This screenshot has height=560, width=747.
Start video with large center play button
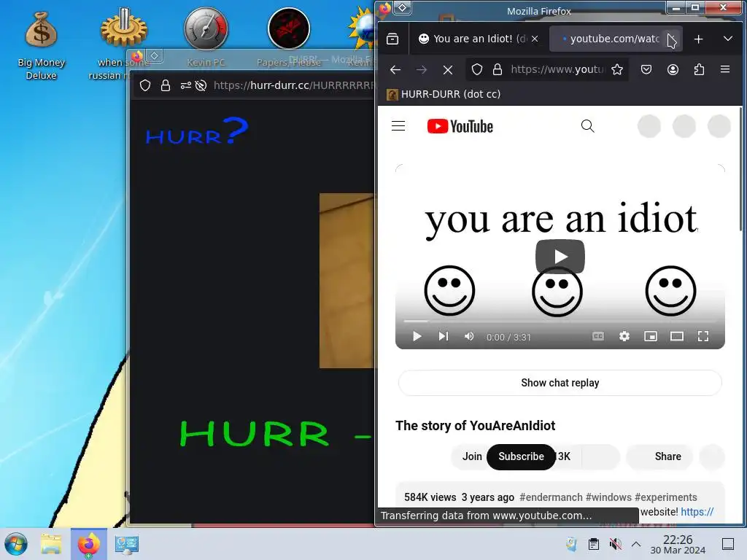(x=560, y=257)
